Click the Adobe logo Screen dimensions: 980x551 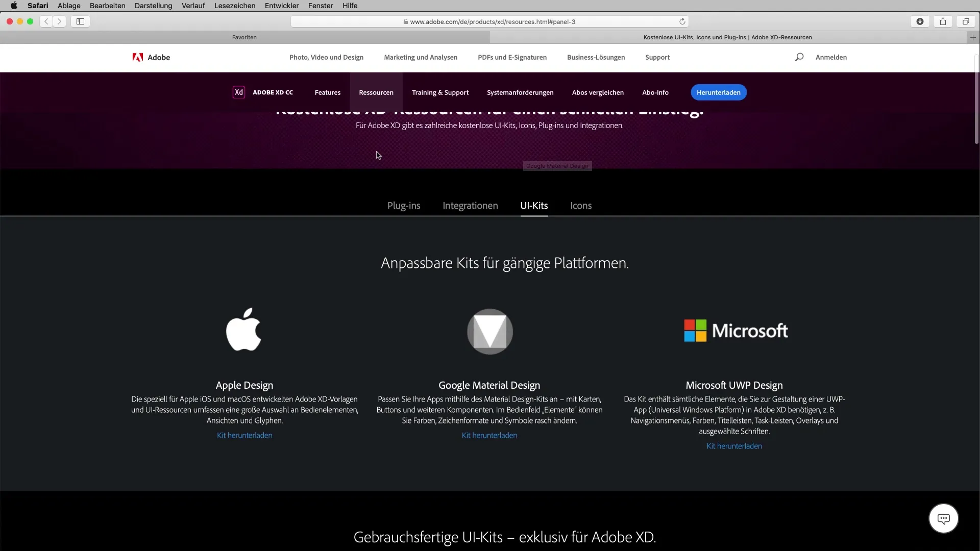[151, 57]
